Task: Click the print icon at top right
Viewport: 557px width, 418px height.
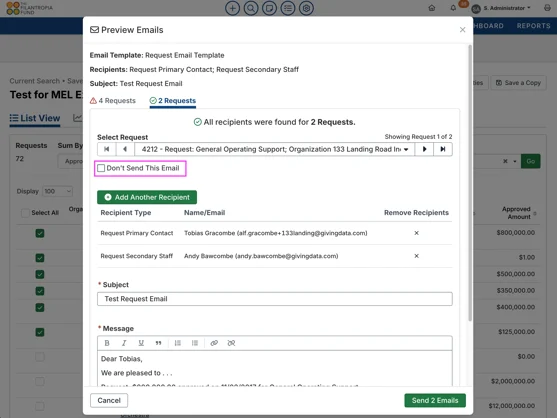Action: coord(547,8)
